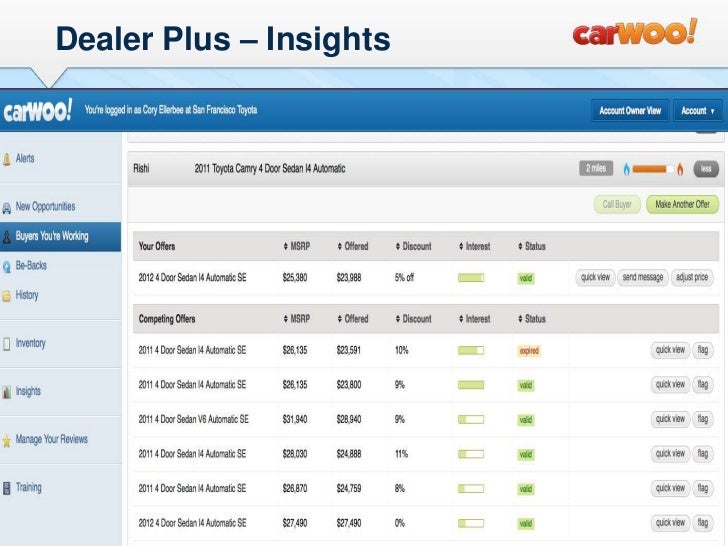
Task: Click the Insights chart icon
Action: coord(6,392)
